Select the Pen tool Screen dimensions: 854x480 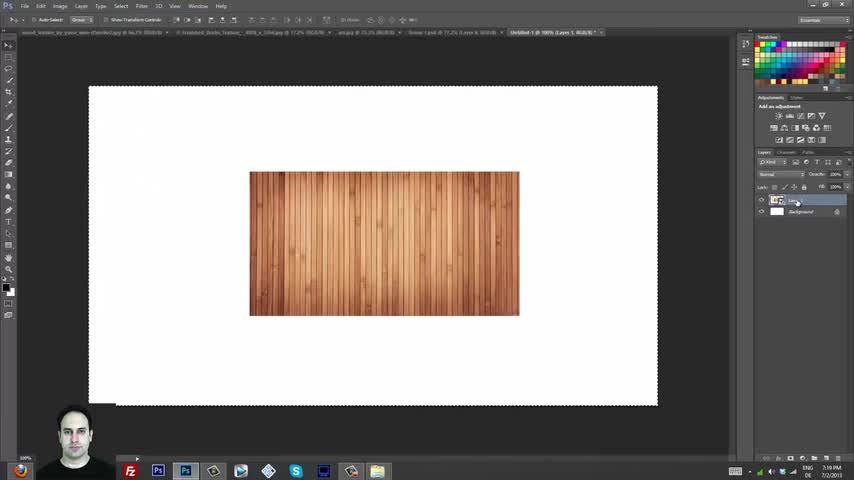click(8, 210)
